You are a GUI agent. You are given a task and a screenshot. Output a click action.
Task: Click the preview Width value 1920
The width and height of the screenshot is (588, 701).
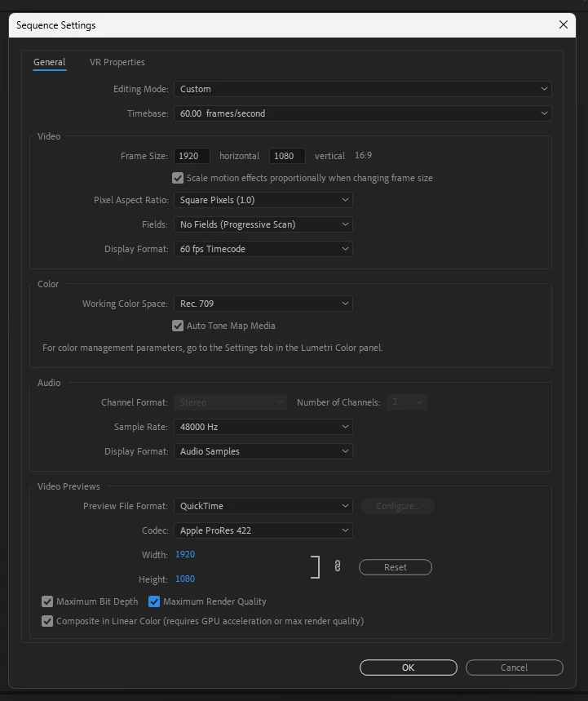point(185,554)
